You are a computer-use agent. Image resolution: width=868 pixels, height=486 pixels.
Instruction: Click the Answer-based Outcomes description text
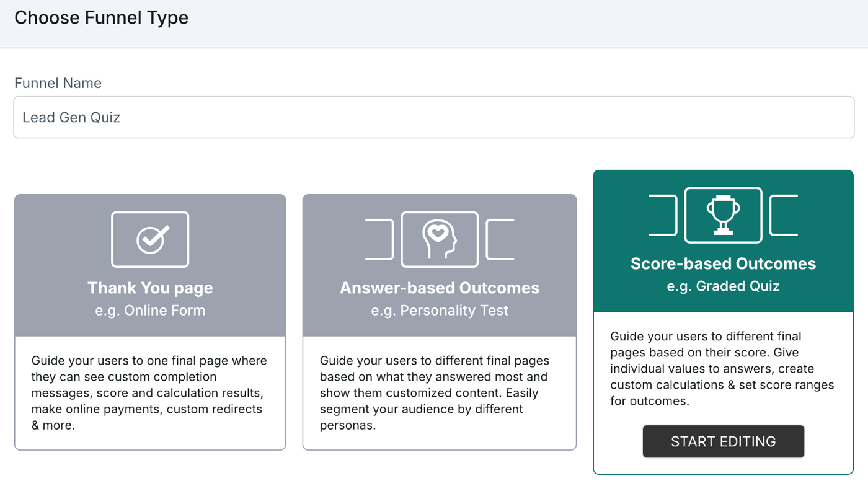[435, 392]
